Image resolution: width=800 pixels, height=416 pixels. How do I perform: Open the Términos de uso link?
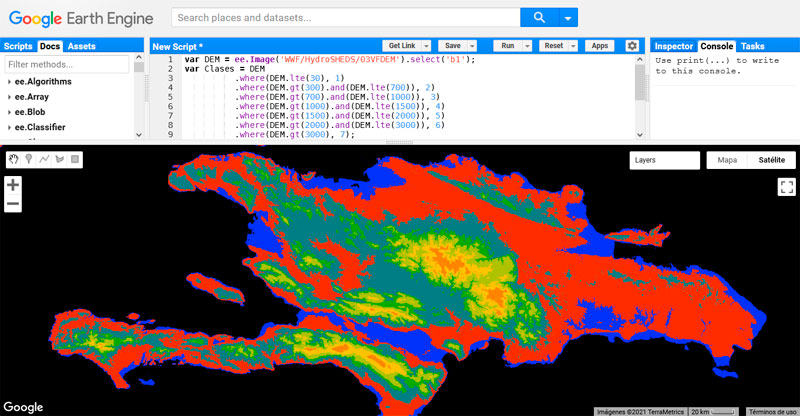tap(772, 411)
